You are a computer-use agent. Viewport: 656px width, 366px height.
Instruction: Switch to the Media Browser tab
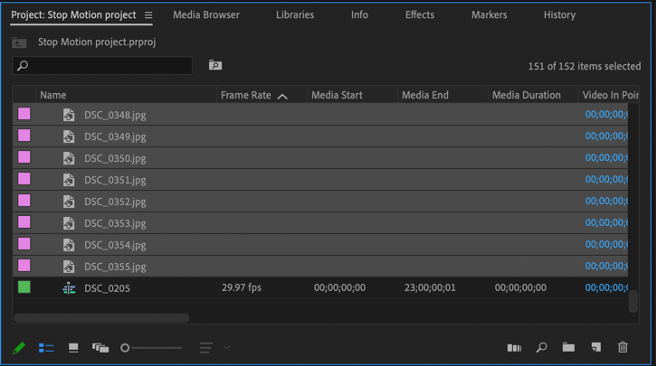tap(206, 15)
